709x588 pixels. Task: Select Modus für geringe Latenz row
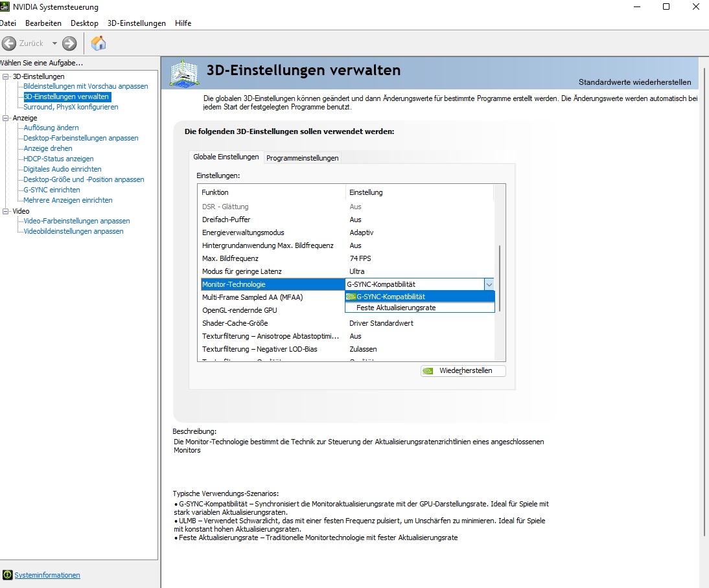(347, 271)
